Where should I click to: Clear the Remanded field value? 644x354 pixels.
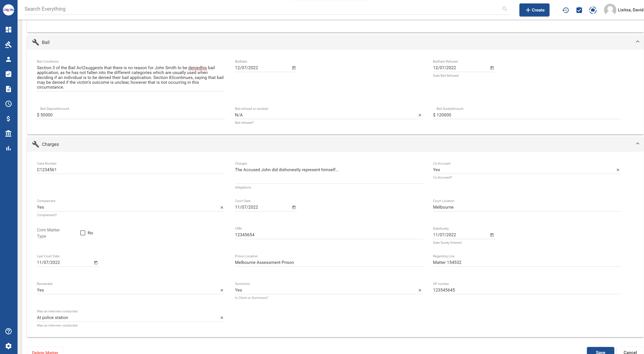(222, 290)
